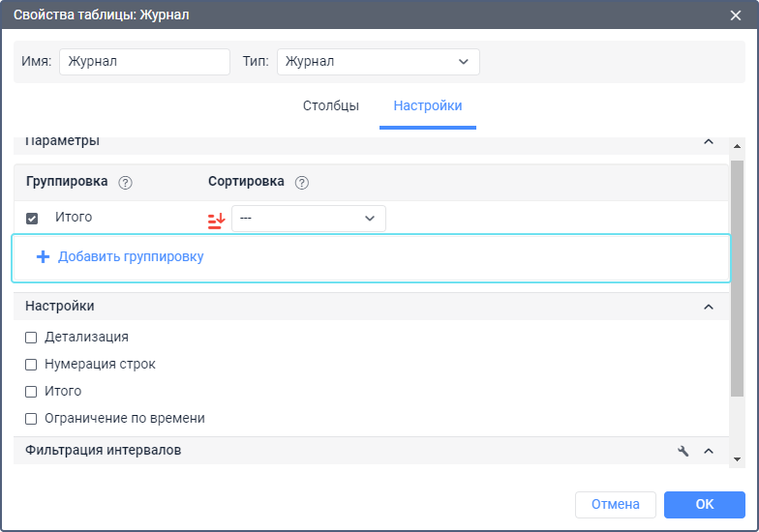Check Ограничение по времени option
The width and height of the screenshot is (759, 532).
pos(31,419)
